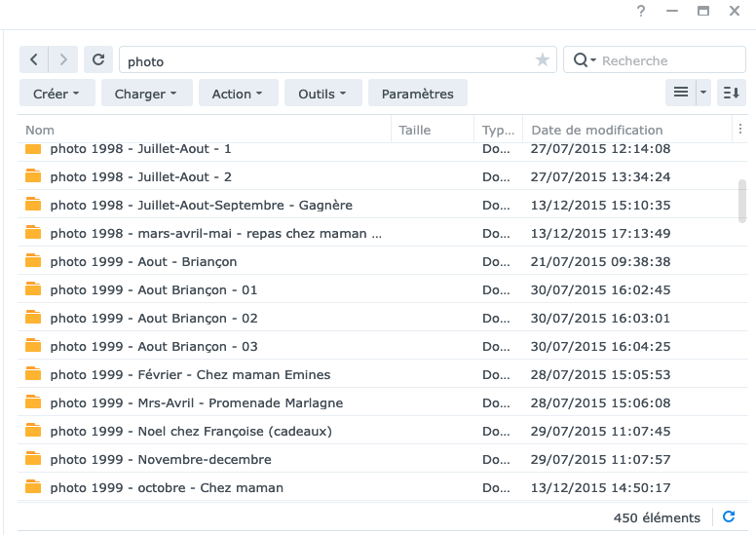
Task: Open the Action menu
Action: click(x=238, y=94)
